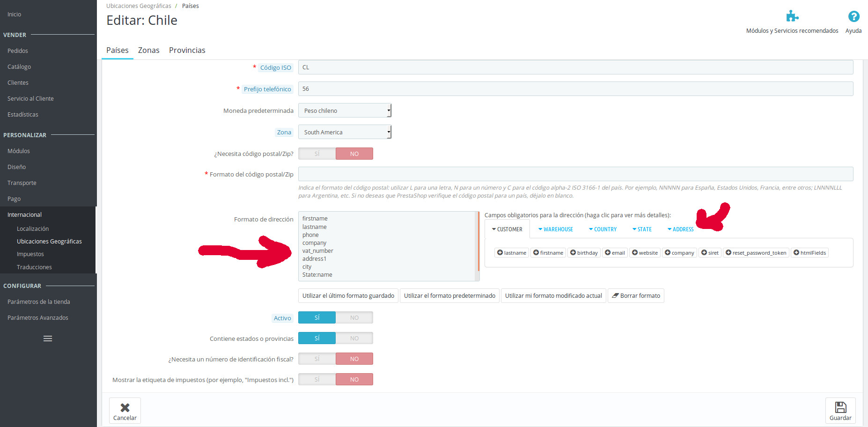Follow the Ubicaciones Geográficas breadcrumb link
This screenshot has width=868, height=427.
(x=139, y=6)
